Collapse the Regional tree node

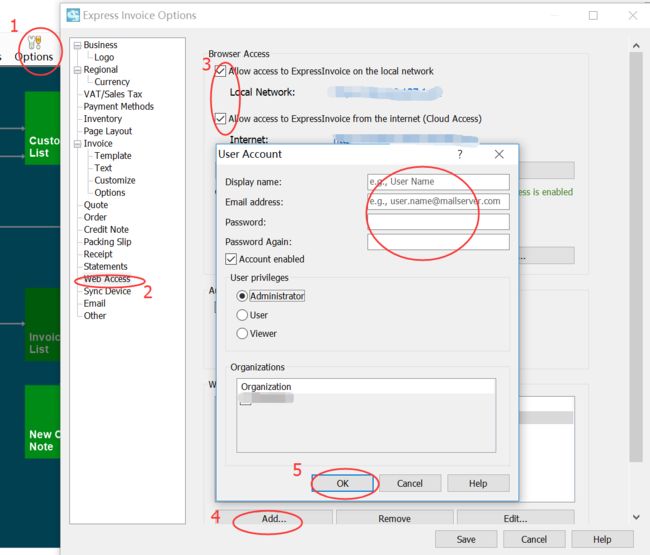pos(77,70)
